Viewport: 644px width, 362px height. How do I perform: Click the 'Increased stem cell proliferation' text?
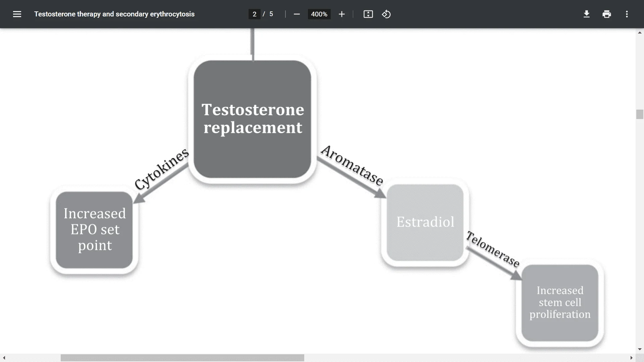coord(560,302)
